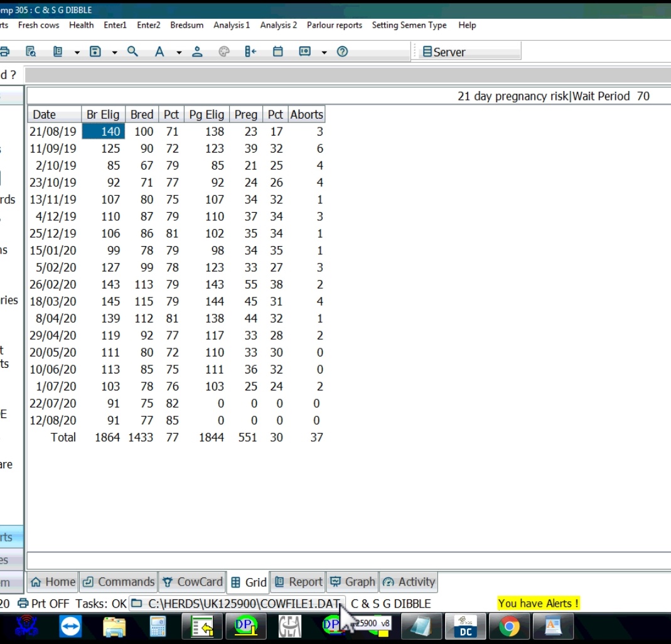Open the Health menu
This screenshot has width=671, height=644.
(x=82, y=25)
